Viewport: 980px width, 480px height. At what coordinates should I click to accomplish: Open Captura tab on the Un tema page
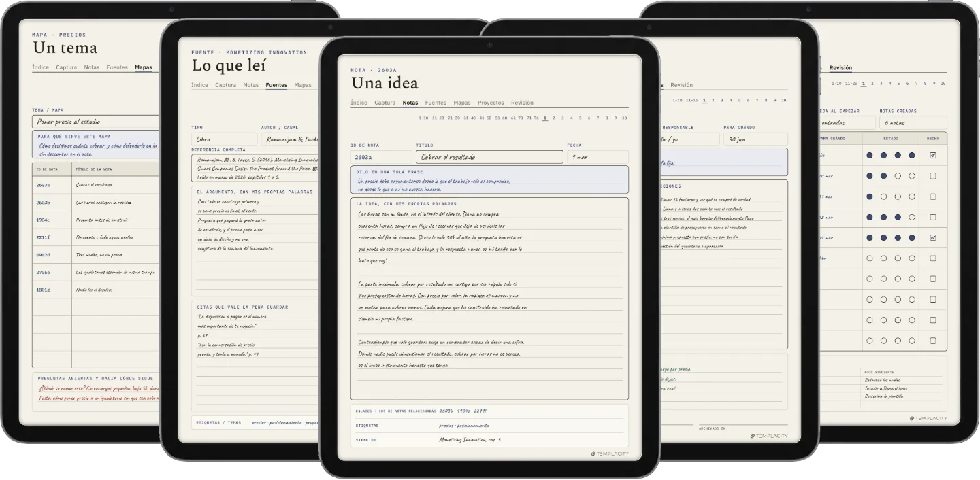pos(66,67)
